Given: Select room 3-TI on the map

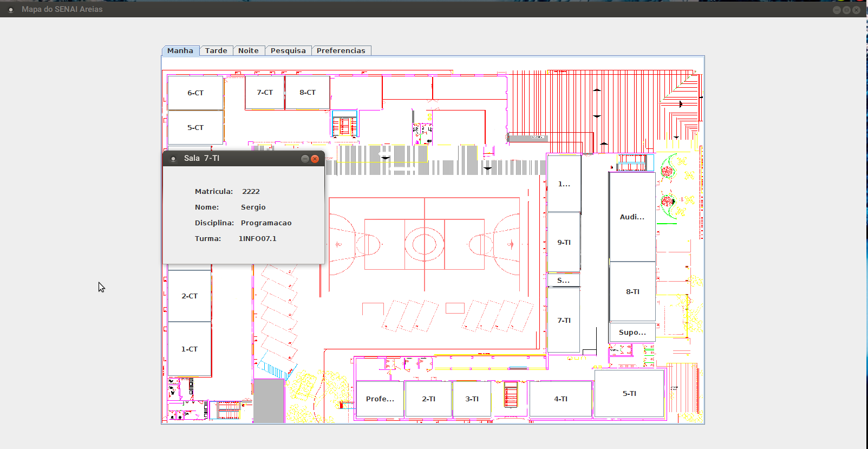Looking at the screenshot, I should click(472, 399).
